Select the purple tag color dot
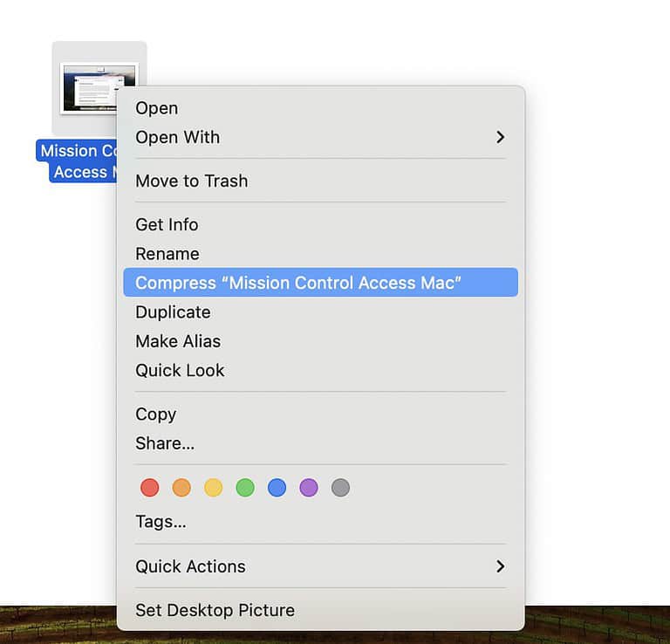This screenshot has height=644, width=670. click(x=309, y=488)
